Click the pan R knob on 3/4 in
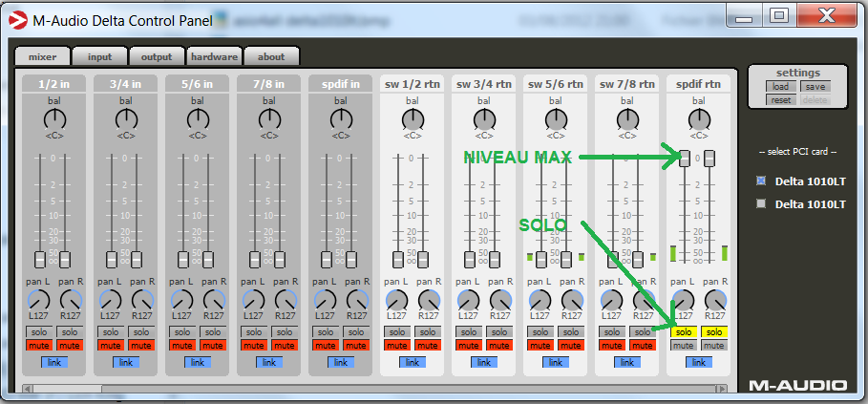The image size is (868, 404). 142,300
